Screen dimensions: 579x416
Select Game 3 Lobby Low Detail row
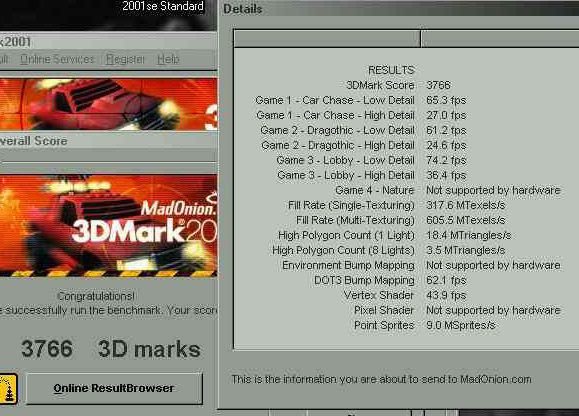pyautogui.click(x=371, y=160)
